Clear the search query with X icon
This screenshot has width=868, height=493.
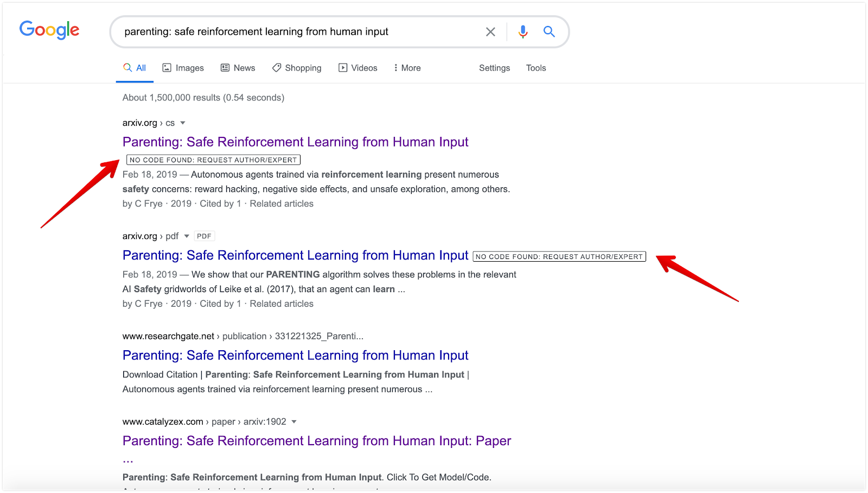(490, 32)
